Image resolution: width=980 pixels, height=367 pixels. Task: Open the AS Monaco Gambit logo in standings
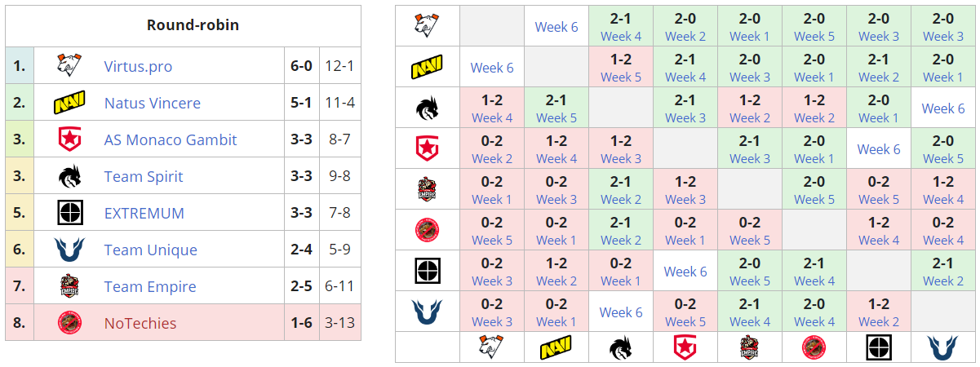tap(69, 139)
